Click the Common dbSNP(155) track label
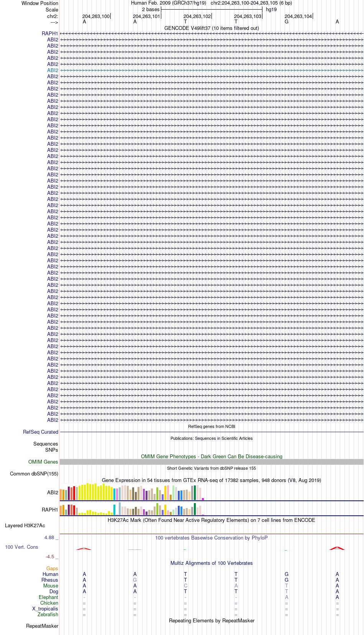364x635 pixels. (34, 474)
